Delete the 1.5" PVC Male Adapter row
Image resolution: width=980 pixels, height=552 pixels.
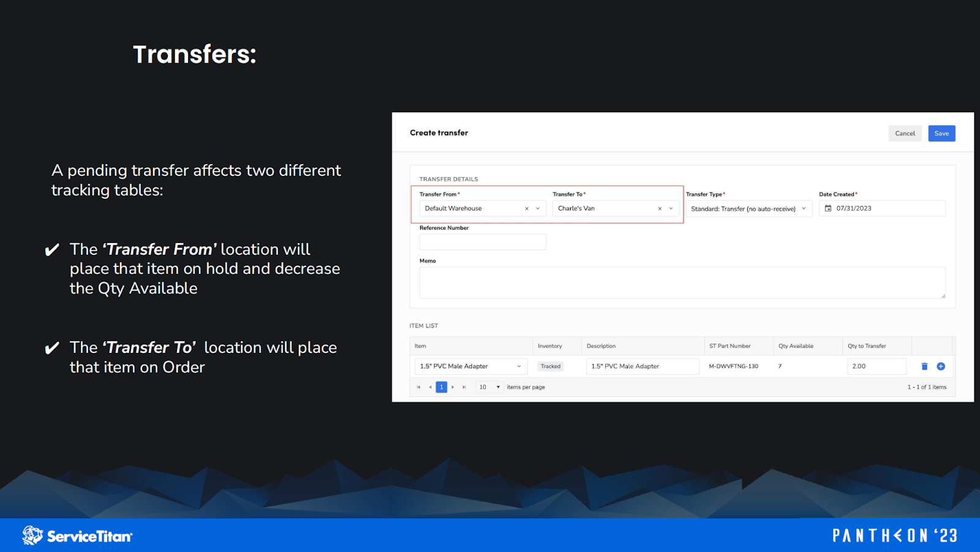(x=924, y=366)
